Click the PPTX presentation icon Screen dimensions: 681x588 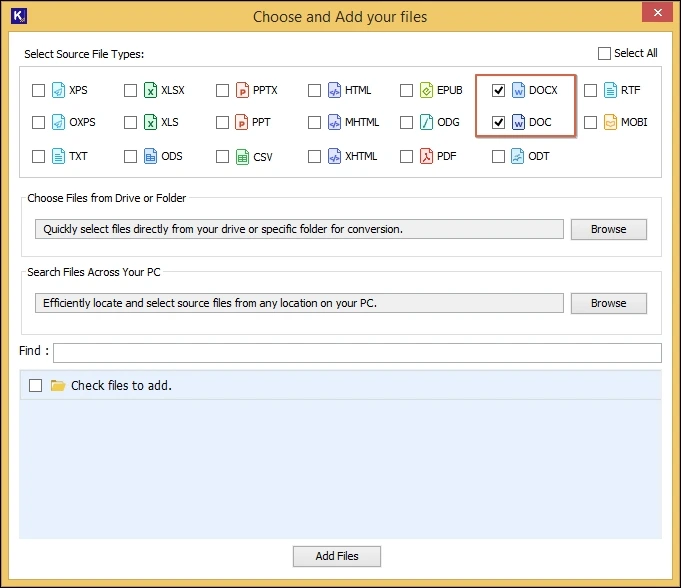(x=242, y=90)
